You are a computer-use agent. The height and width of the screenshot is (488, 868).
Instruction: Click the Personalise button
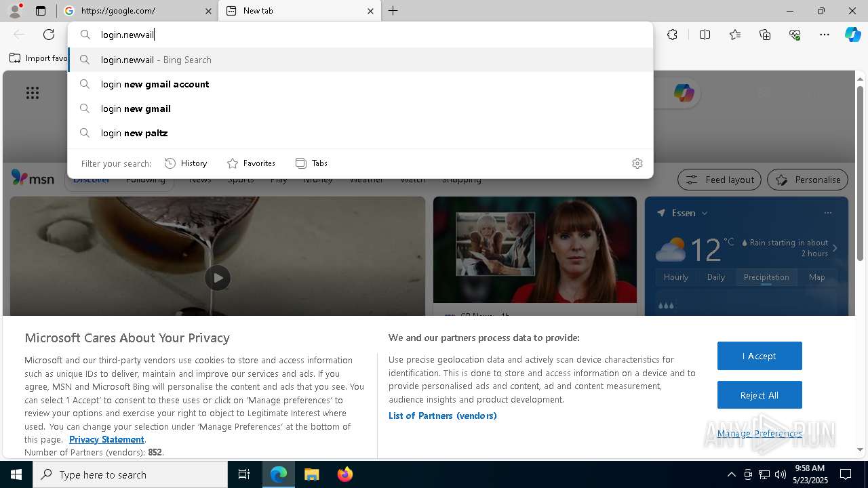tap(808, 180)
